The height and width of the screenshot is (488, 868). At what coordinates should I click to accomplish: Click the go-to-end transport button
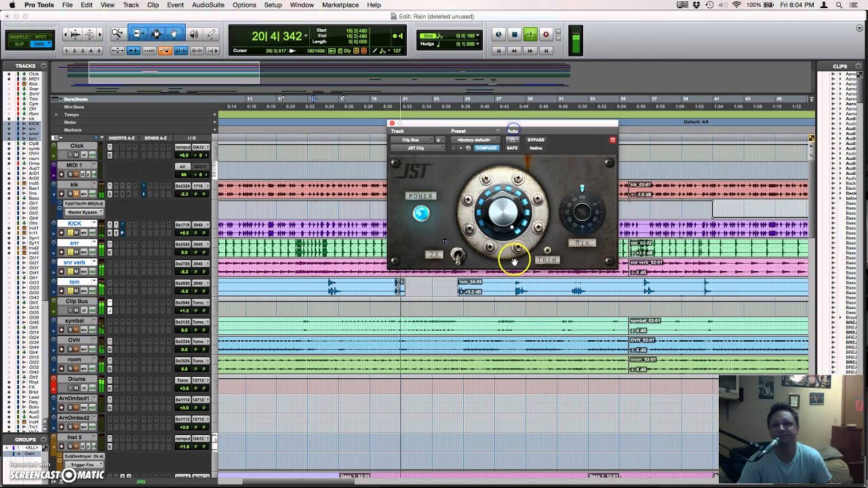tap(546, 50)
